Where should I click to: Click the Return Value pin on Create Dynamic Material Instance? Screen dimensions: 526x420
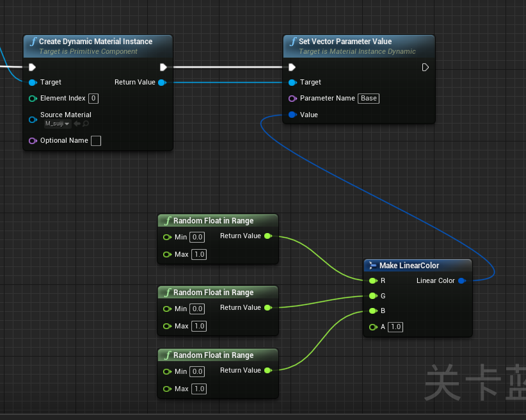click(163, 82)
